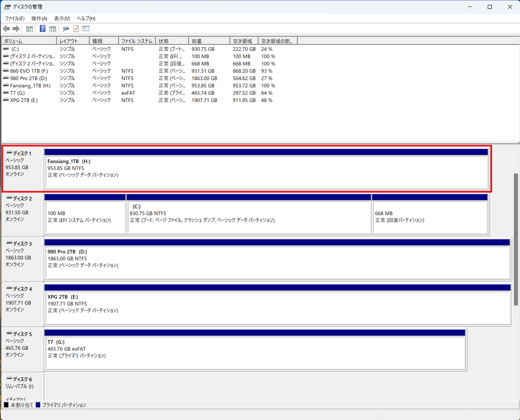The width and height of the screenshot is (520, 420).
Task: Click the 93 % free percentage cell
Action: coord(267,71)
